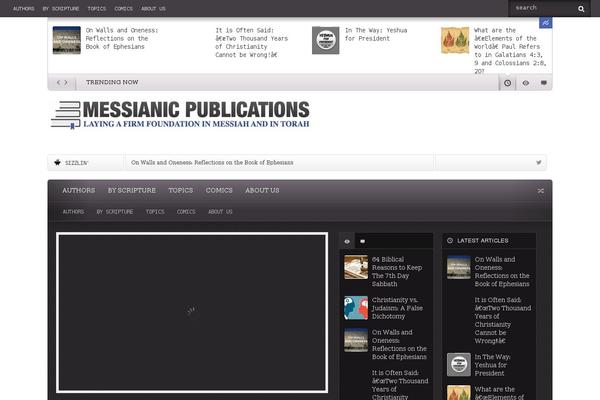Image resolution: width=600 pixels, height=400 pixels.
Task: Click the loading featured slider area
Action: pyautogui.click(x=192, y=312)
